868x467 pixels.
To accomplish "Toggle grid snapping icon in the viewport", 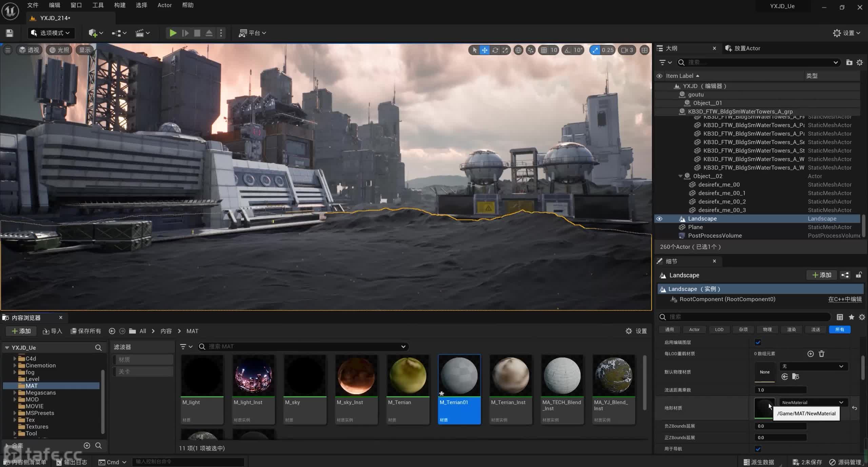I will tap(544, 50).
